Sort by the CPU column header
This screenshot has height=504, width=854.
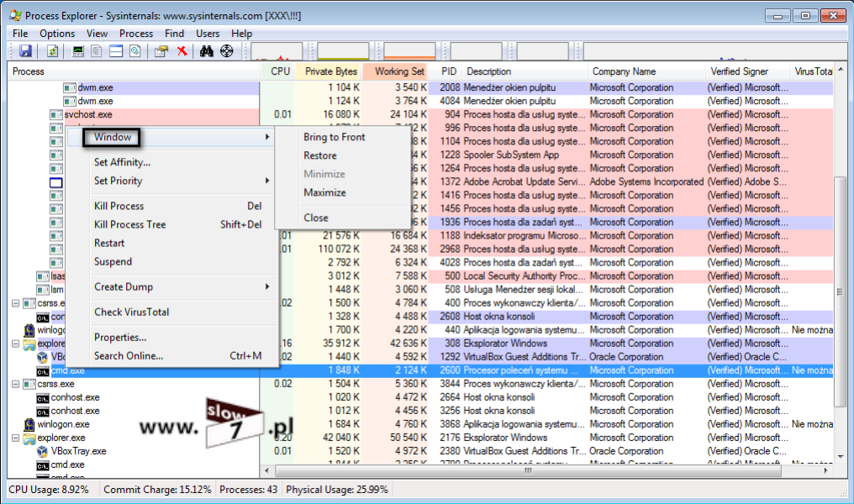point(277,71)
